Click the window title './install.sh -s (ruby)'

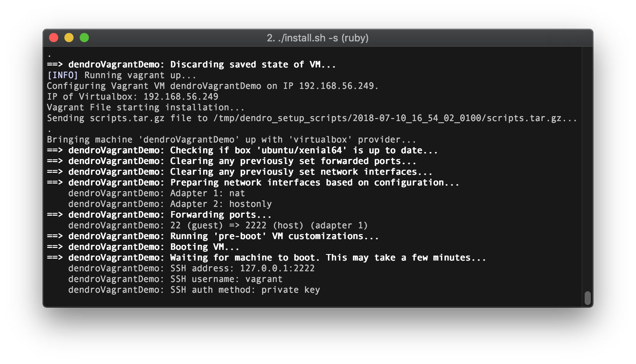(318, 38)
